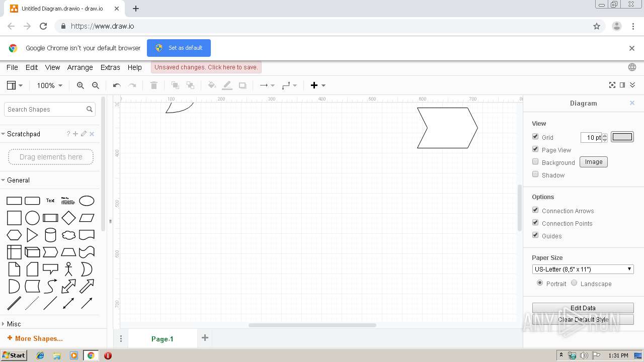Screen dimensions: 644x362
Task: Open the File menu
Action: (x=12, y=67)
